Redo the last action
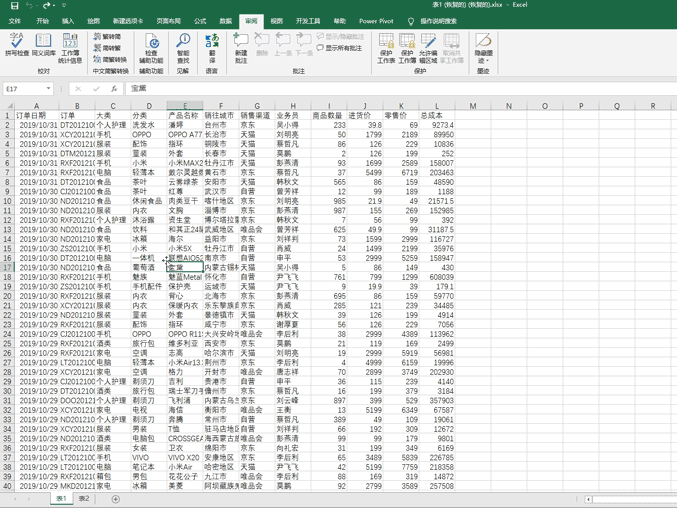Image resolution: width=677 pixels, height=508 pixels. pos(46,6)
